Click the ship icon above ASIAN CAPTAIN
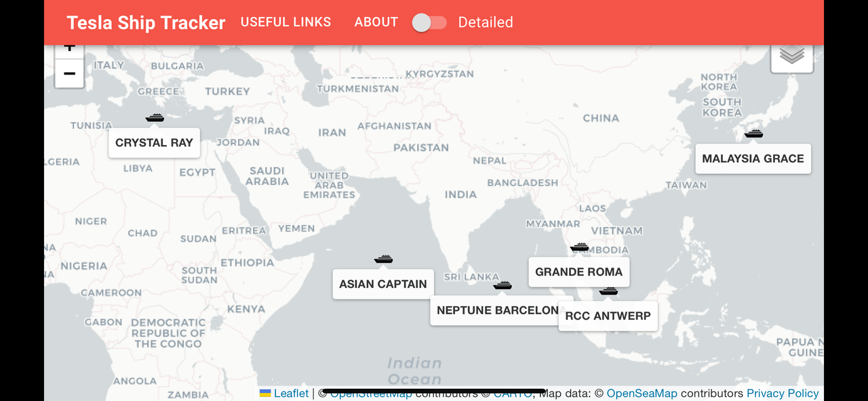 pyautogui.click(x=383, y=259)
